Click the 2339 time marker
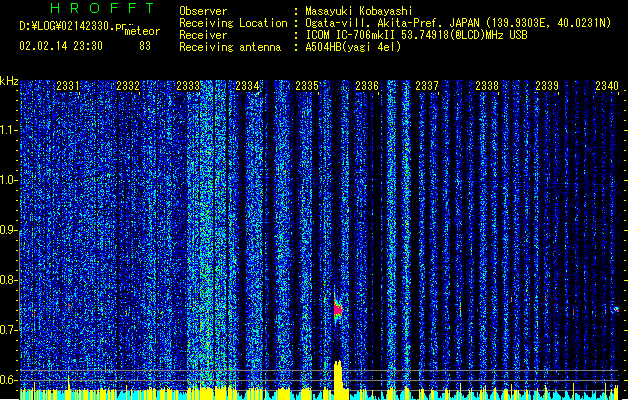Screen dimensions: 629x400 [547, 86]
